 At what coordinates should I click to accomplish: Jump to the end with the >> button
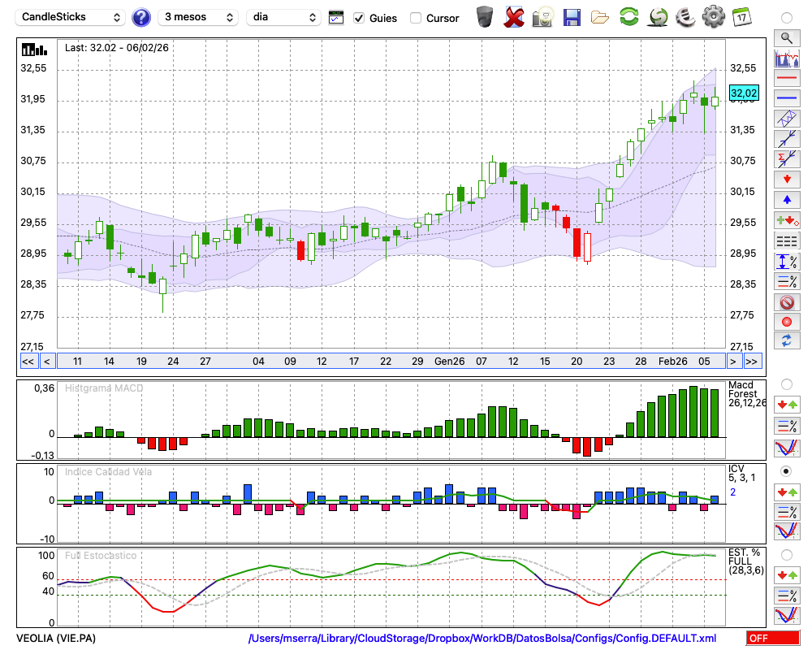click(x=752, y=362)
